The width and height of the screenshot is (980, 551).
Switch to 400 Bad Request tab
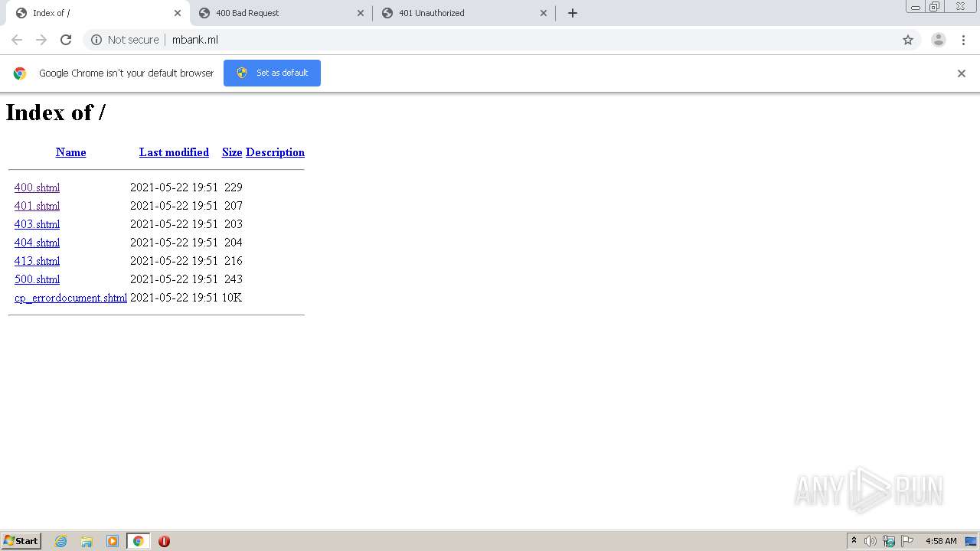coord(281,13)
